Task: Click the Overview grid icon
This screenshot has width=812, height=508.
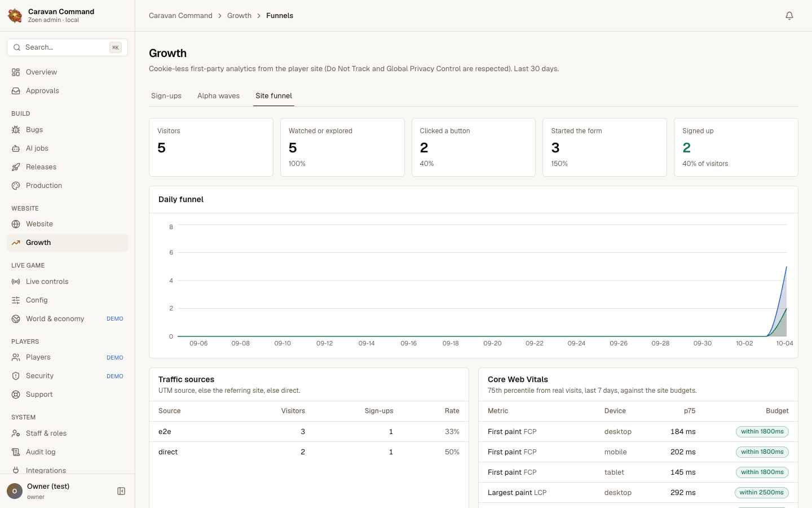Action: tap(16, 72)
